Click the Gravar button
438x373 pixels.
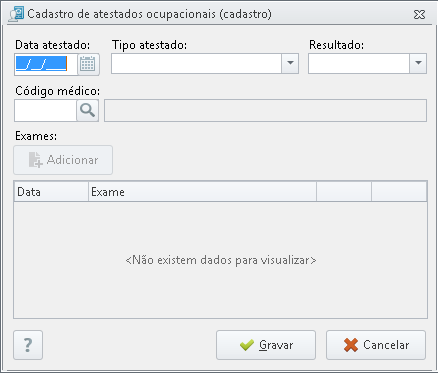coord(266,345)
